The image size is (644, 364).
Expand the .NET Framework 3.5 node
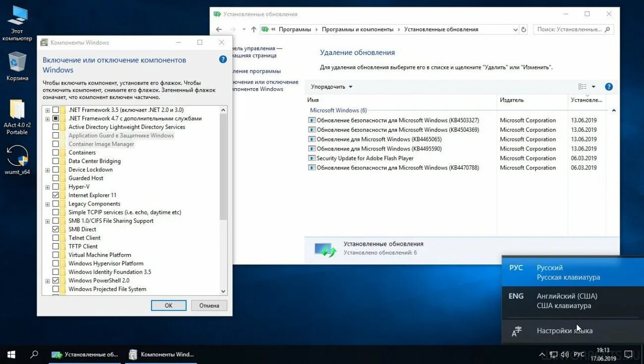pos(48,110)
